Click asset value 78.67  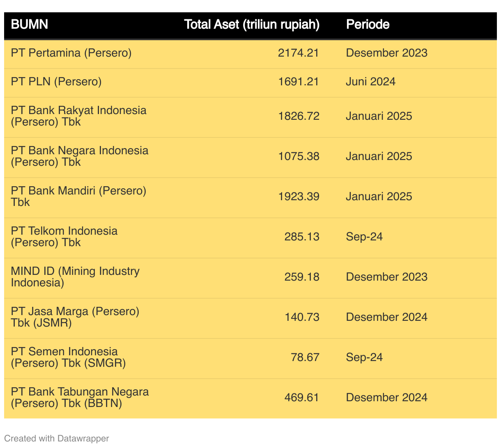[x=305, y=357]
